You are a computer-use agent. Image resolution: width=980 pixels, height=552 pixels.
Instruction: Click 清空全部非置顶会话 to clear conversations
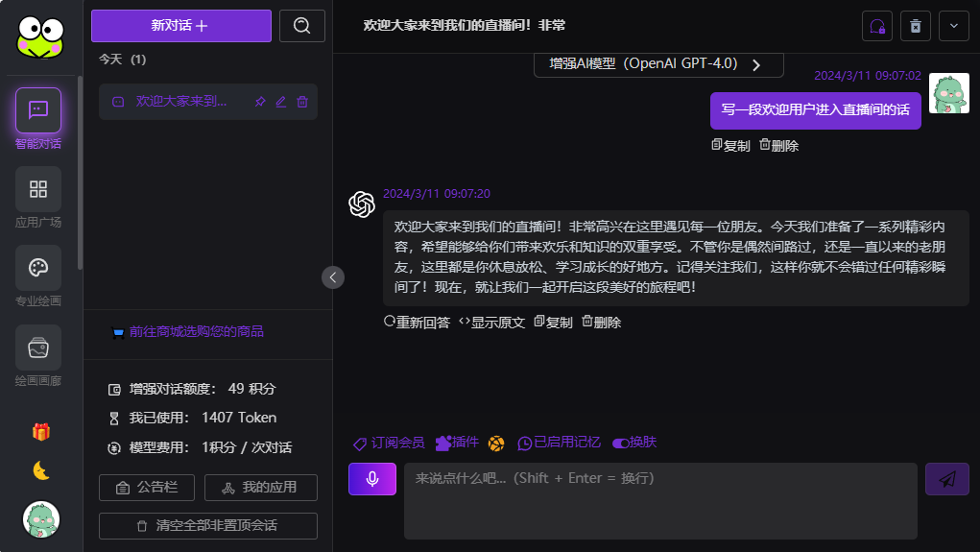tap(208, 526)
